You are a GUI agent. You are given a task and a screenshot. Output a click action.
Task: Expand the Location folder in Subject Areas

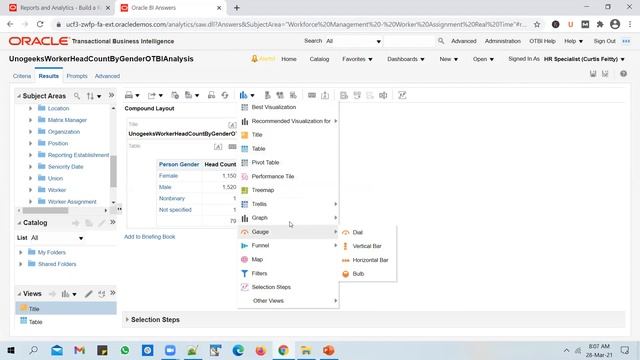click(x=30, y=109)
